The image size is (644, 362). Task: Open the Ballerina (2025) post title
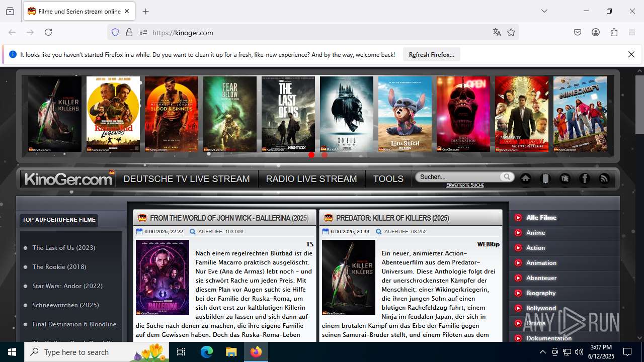229,218
